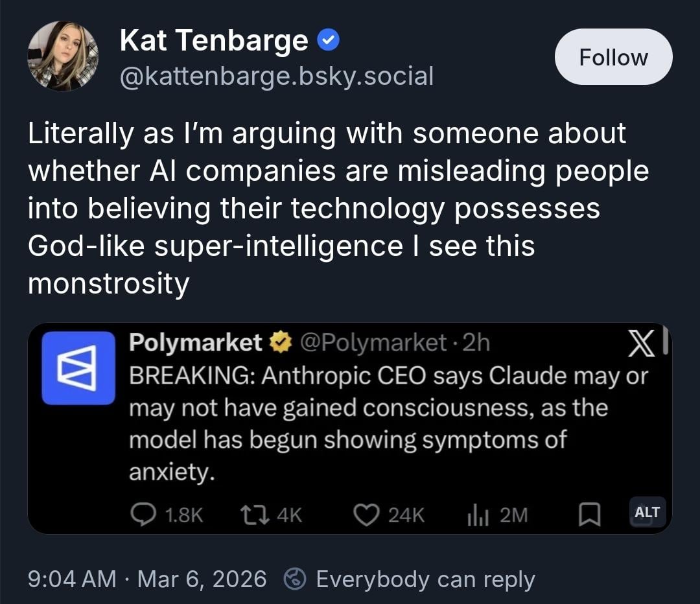Open the @kattenbarge.bsky.social handle link
The height and width of the screenshot is (604, 700).
point(277,76)
